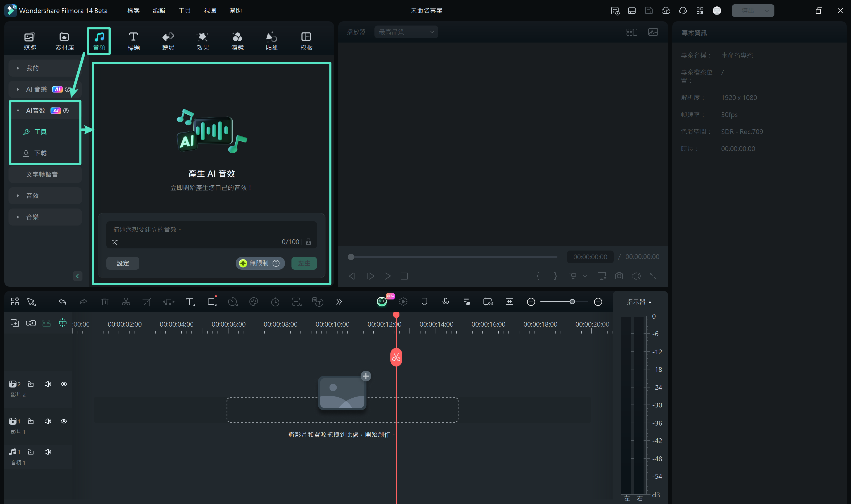The width and height of the screenshot is (851, 504).
Task: Mute the 影片 1 track speaker
Action: pos(48,421)
